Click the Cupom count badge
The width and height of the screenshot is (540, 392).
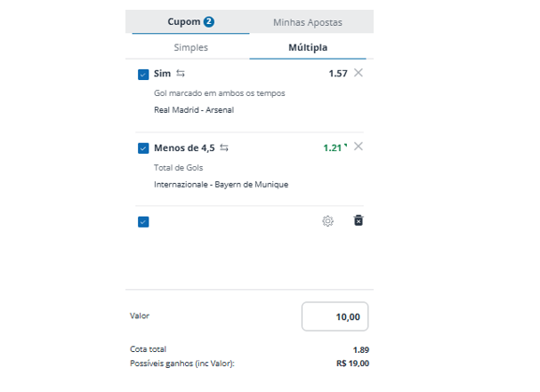[x=209, y=21]
